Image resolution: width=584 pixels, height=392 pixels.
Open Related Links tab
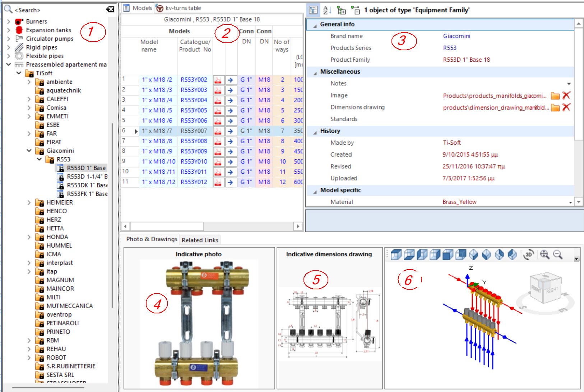200,240
